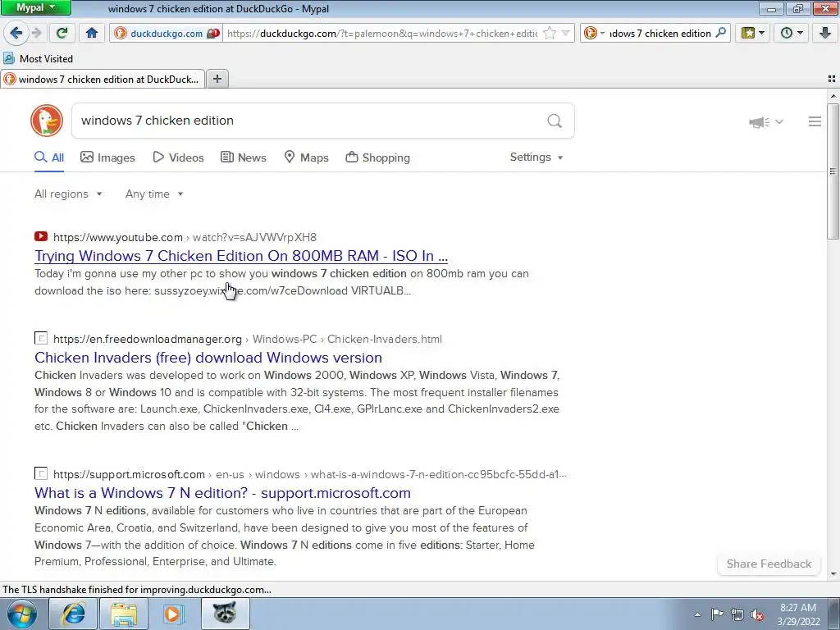Screen dimensions: 840x630
Task: Open Trying Windows 7 Chicken Edition link
Action: [x=241, y=256]
